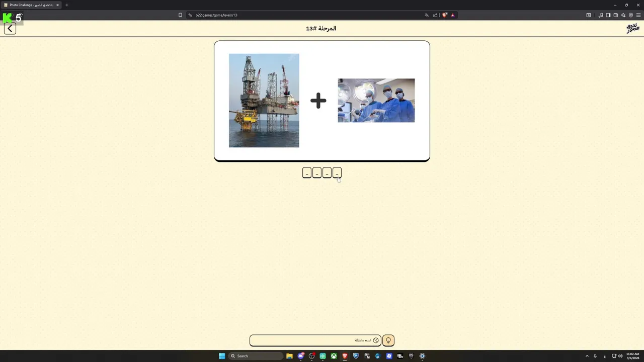The height and width of the screenshot is (362, 644).
Task: Open Brave Rewards triangle icon
Action: click(x=453, y=15)
